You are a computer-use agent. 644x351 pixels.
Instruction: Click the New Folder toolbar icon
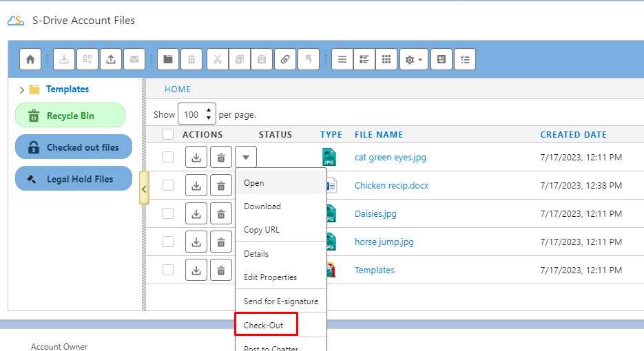[168, 60]
